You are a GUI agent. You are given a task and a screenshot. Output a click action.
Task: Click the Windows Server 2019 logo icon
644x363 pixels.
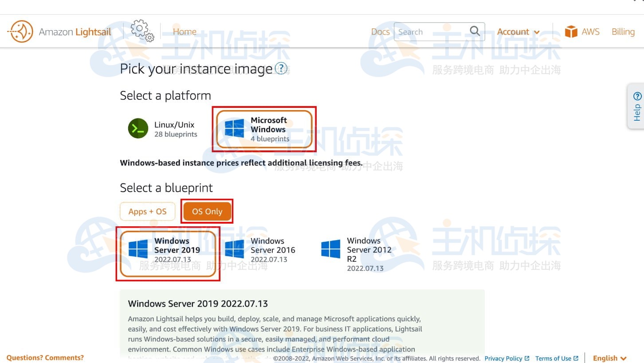click(x=138, y=249)
